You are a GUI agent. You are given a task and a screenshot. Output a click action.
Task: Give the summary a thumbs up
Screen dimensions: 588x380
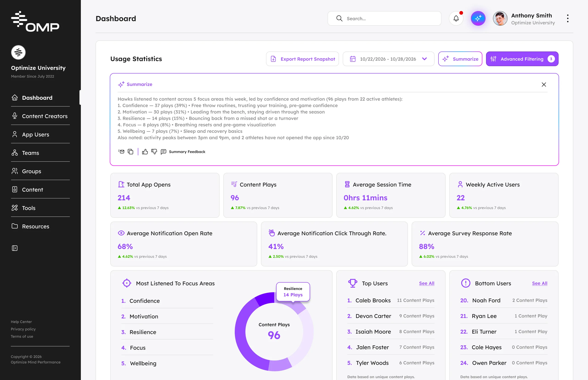click(x=145, y=151)
